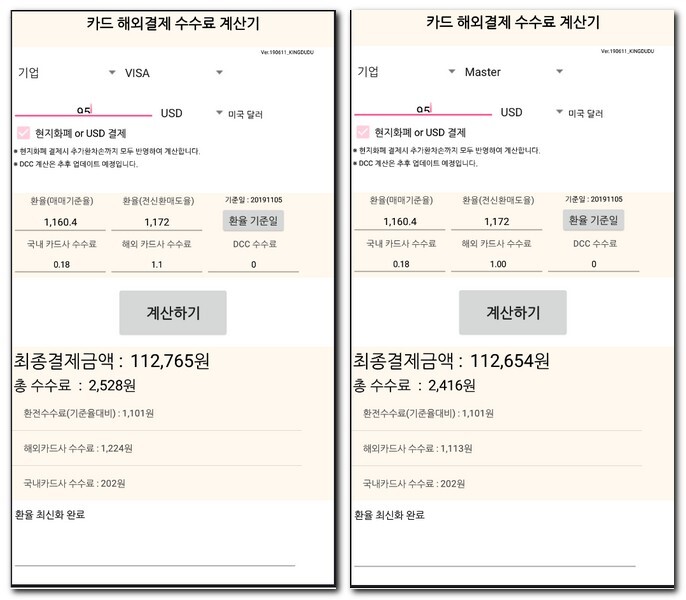This screenshot has height=600, width=686.
Task: Select total fee text 2,528원
Action: pos(112,385)
